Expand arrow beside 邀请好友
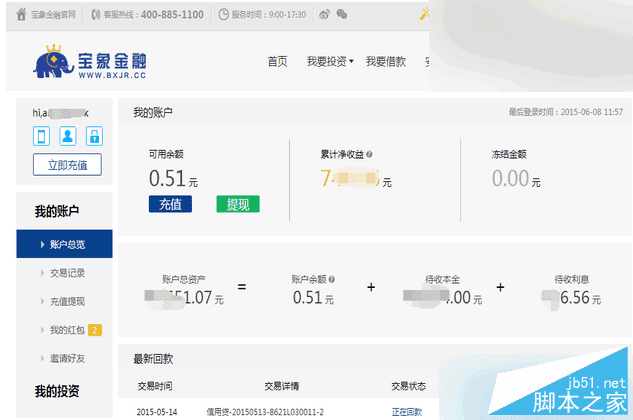Image resolution: width=633 pixels, height=420 pixels. coord(42,359)
